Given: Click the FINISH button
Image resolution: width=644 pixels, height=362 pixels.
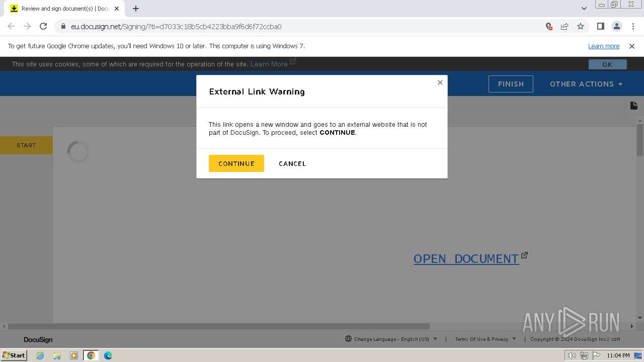Looking at the screenshot, I should [x=511, y=84].
